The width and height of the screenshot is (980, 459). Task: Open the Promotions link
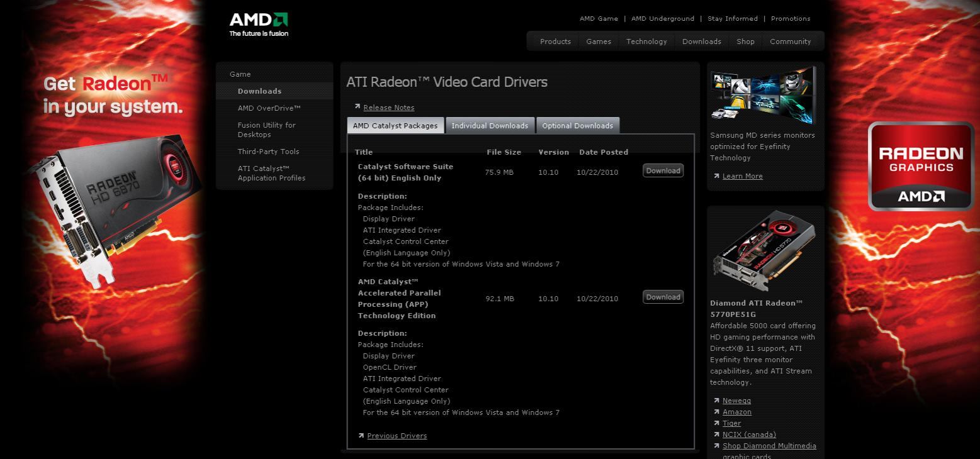791,19
